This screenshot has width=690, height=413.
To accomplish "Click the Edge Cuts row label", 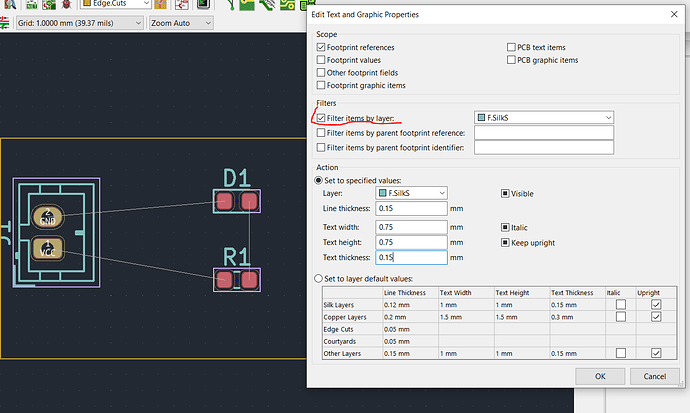I will coord(338,329).
